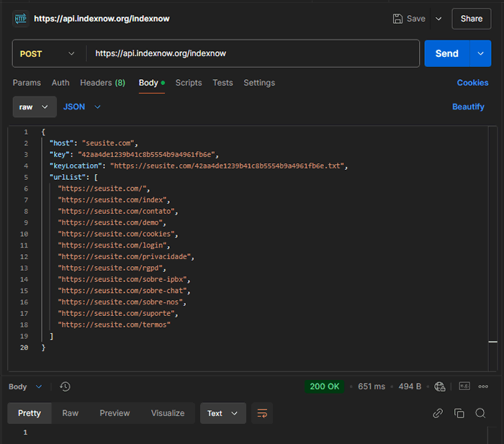Open the Text response format dropdown
504x444 pixels.
click(223, 413)
